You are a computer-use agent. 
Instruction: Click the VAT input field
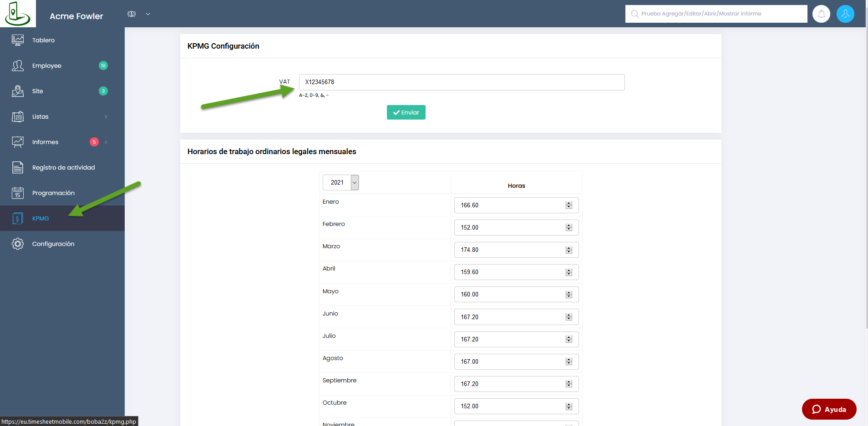click(462, 82)
